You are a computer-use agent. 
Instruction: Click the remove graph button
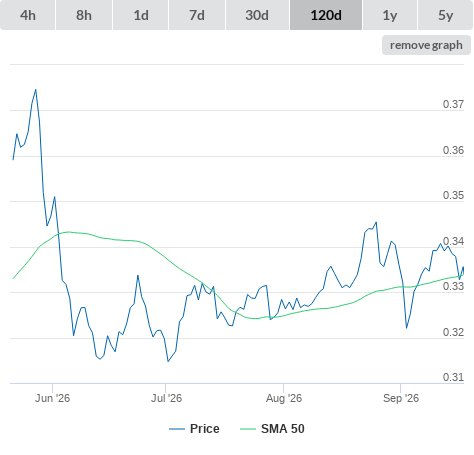tap(426, 45)
